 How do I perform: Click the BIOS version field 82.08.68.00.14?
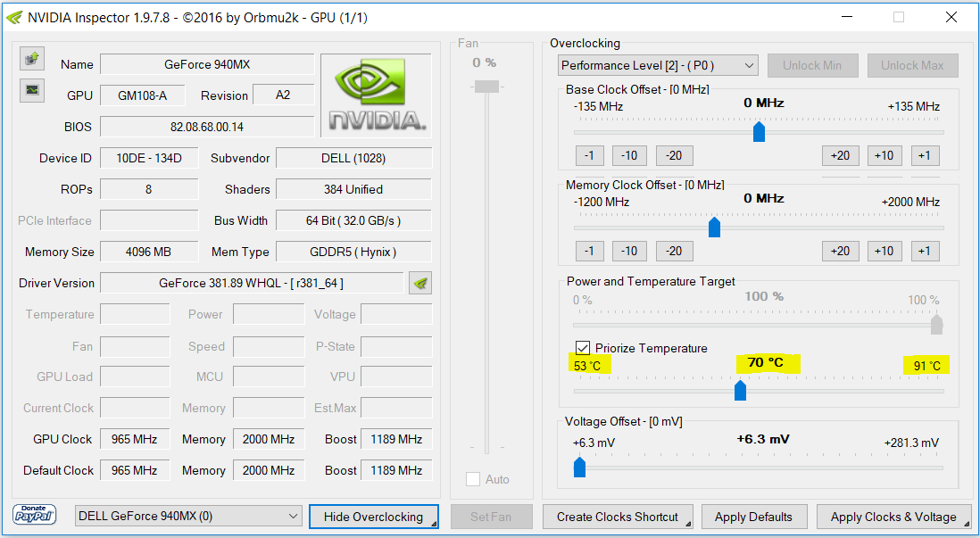pyautogui.click(x=207, y=127)
